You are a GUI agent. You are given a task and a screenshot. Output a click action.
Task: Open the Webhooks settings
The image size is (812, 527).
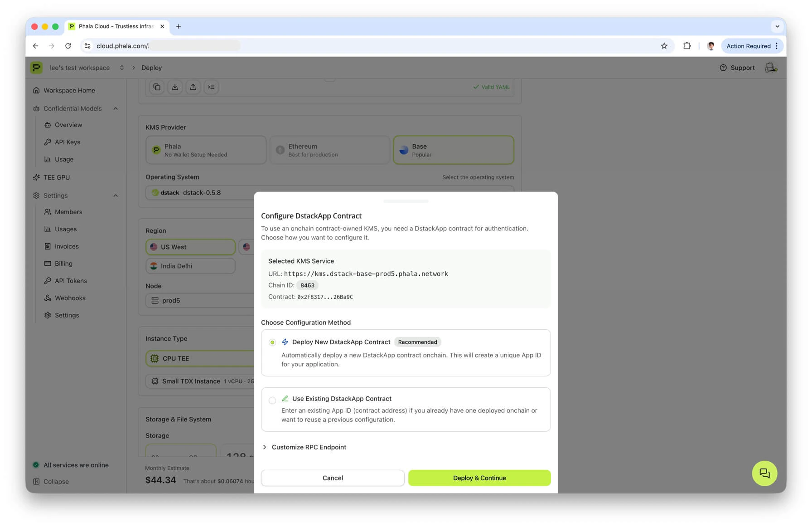pyautogui.click(x=69, y=298)
